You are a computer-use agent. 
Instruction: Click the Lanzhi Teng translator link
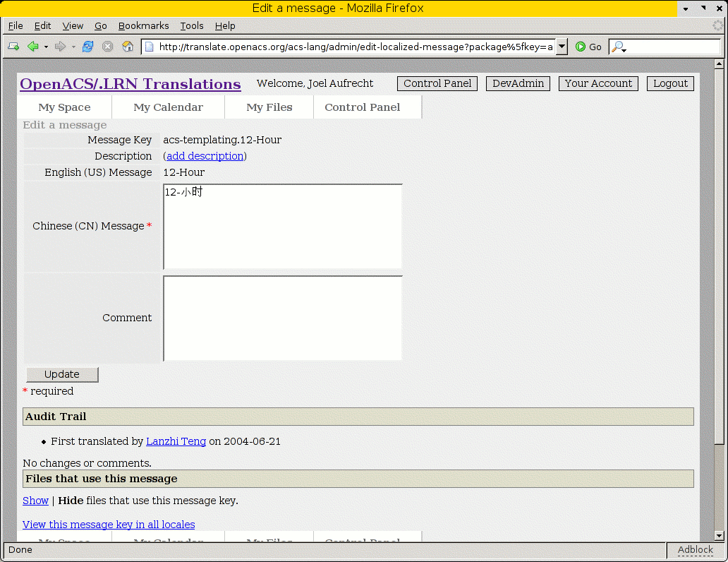coord(176,441)
